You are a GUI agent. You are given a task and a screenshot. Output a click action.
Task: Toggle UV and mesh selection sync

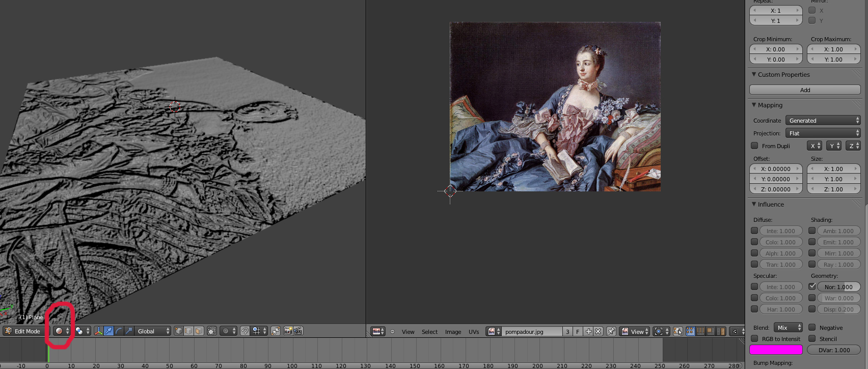pyautogui.click(x=677, y=331)
